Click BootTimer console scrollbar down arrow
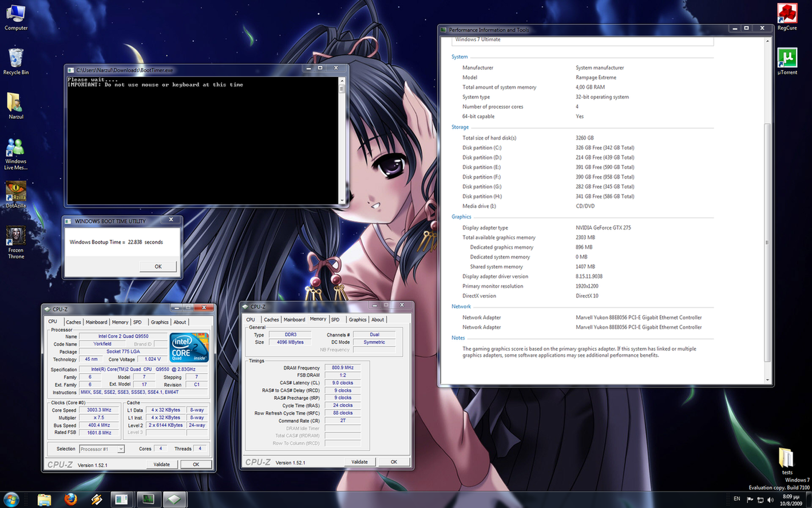The height and width of the screenshot is (508, 812). (x=342, y=200)
